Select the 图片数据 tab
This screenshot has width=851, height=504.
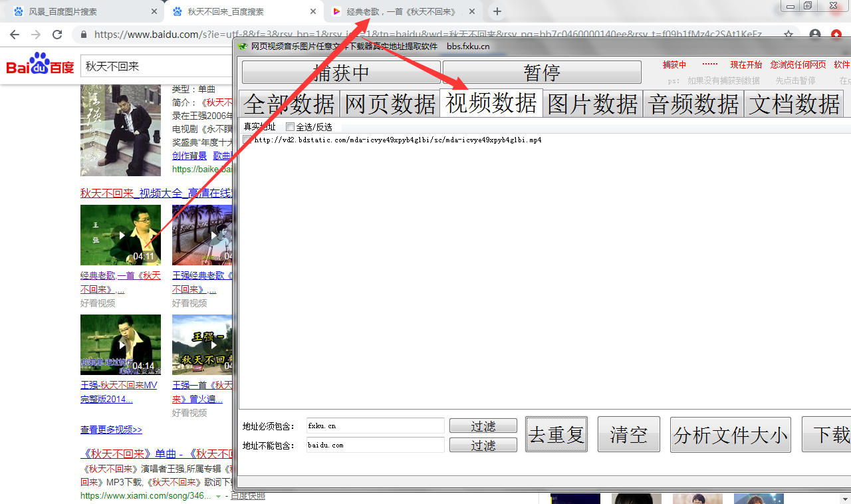point(592,104)
